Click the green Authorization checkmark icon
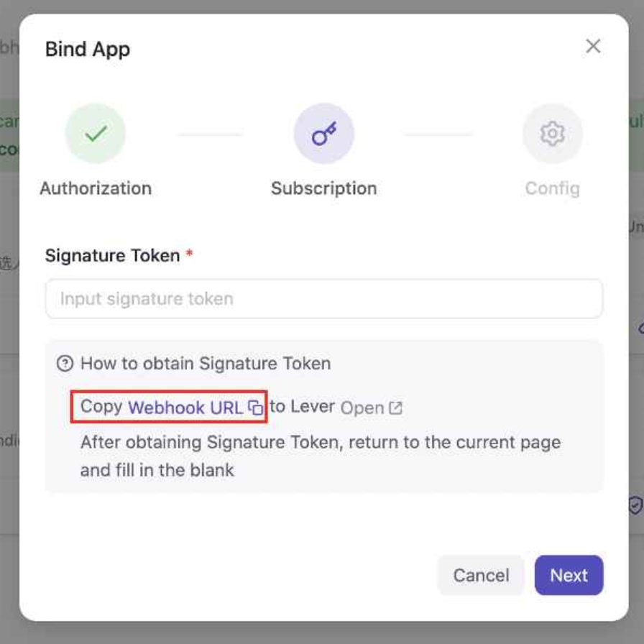 [x=96, y=134]
